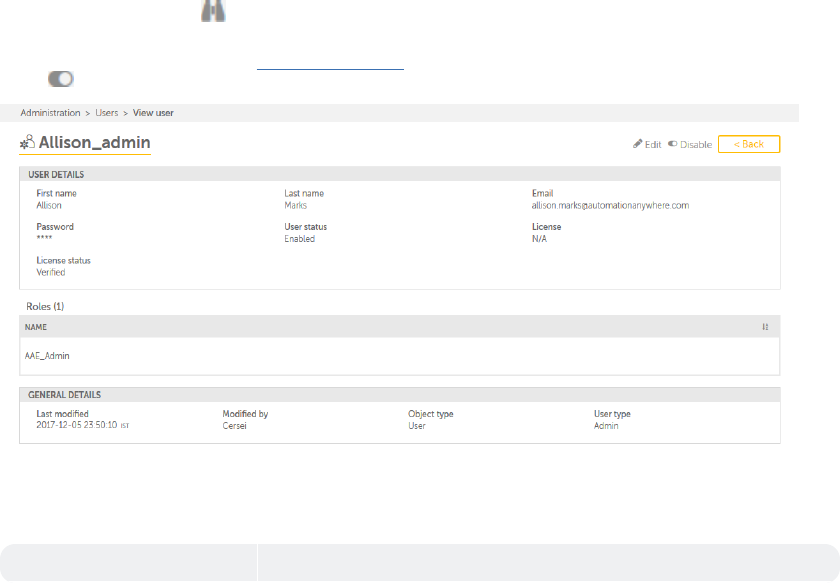The width and height of the screenshot is (840, 583).
Task: Click the USER DETAILS section header
Action: [56, 175]
